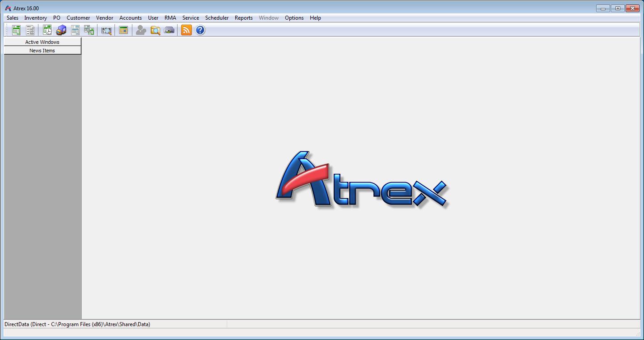Select the inventory transfer icon
644x340 pixels.
(89, 30)
